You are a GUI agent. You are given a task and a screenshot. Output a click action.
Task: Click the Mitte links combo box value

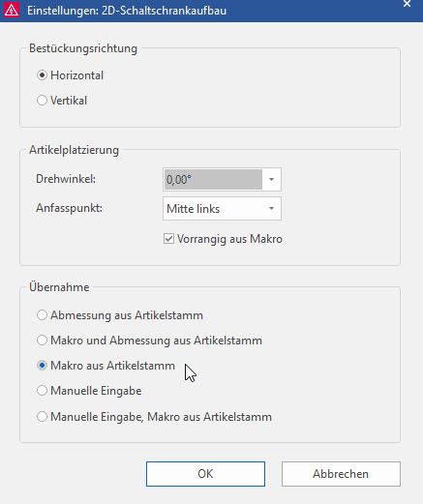222,209
